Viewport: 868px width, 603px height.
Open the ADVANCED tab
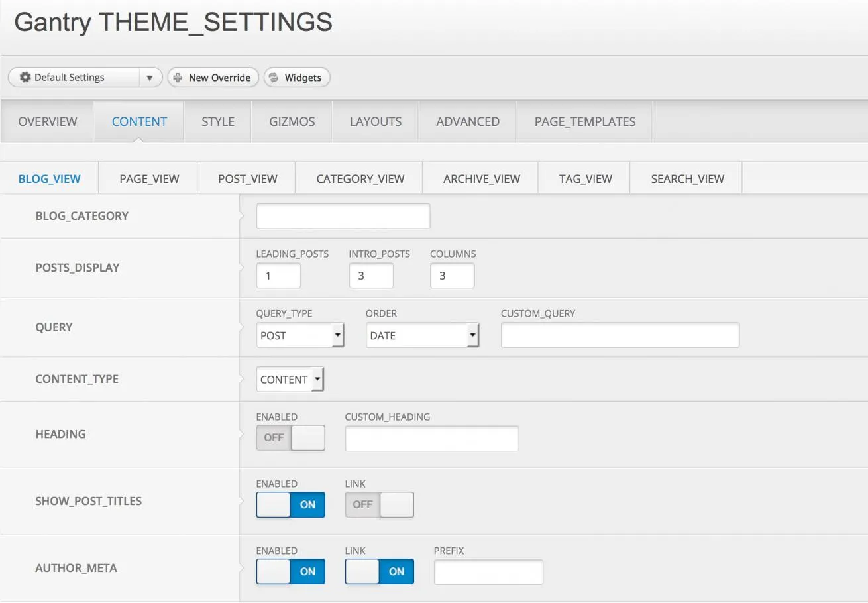[x=468, y=121]
